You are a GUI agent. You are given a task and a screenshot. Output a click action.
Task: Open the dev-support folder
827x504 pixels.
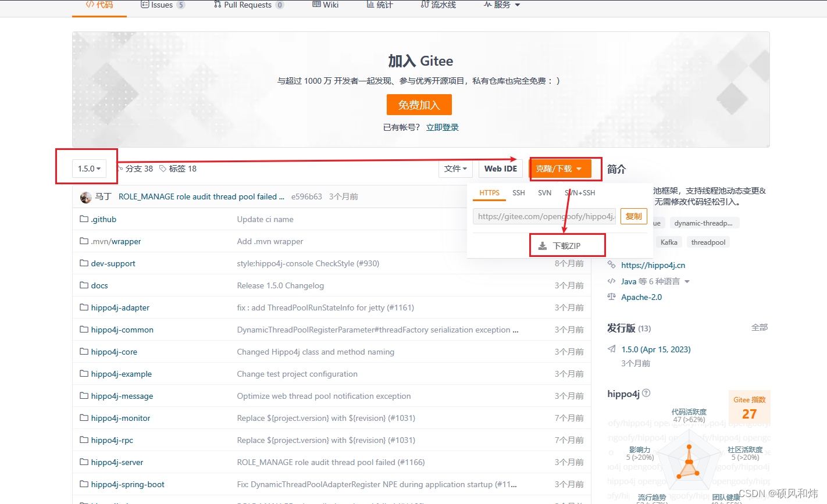click(x=113, y=263)
